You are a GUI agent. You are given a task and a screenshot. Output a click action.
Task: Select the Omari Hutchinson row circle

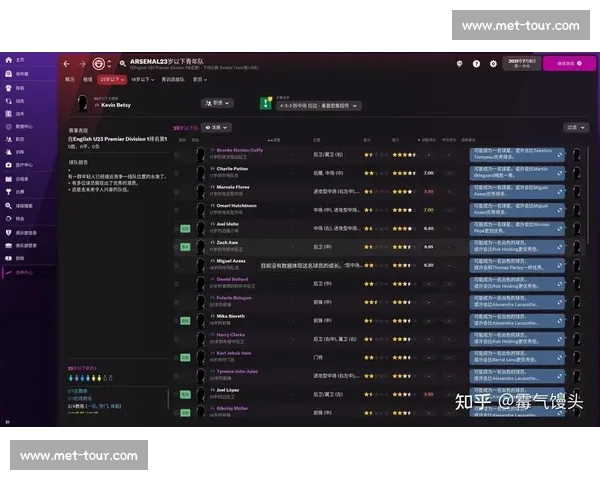(x=176, y=210)
